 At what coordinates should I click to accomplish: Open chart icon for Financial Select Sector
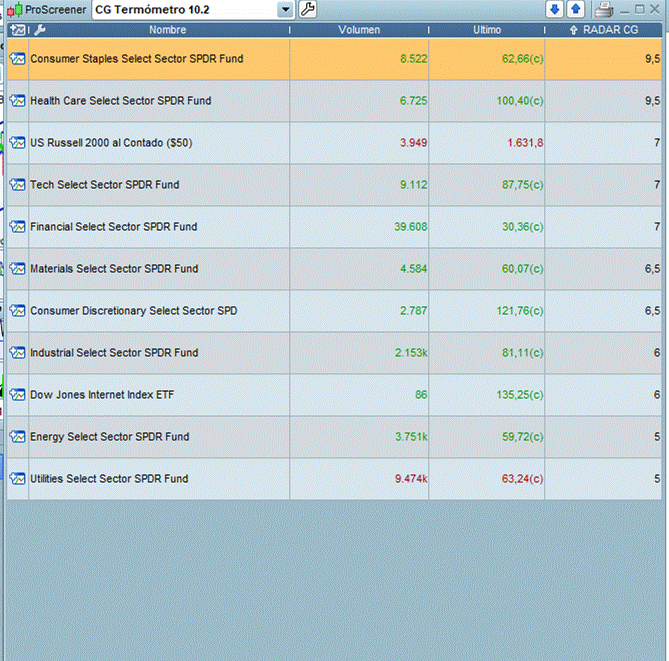click(17, 227)
